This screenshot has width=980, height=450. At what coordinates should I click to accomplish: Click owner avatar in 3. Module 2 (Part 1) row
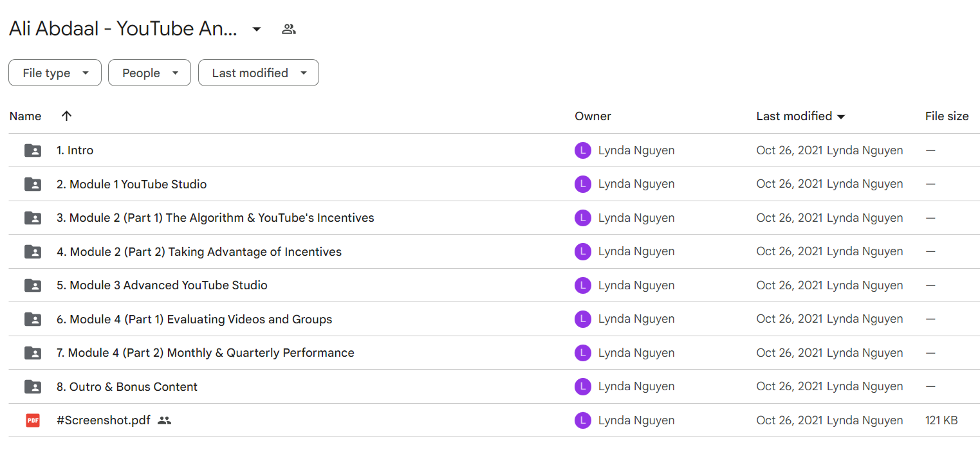(x=582, y=218)
